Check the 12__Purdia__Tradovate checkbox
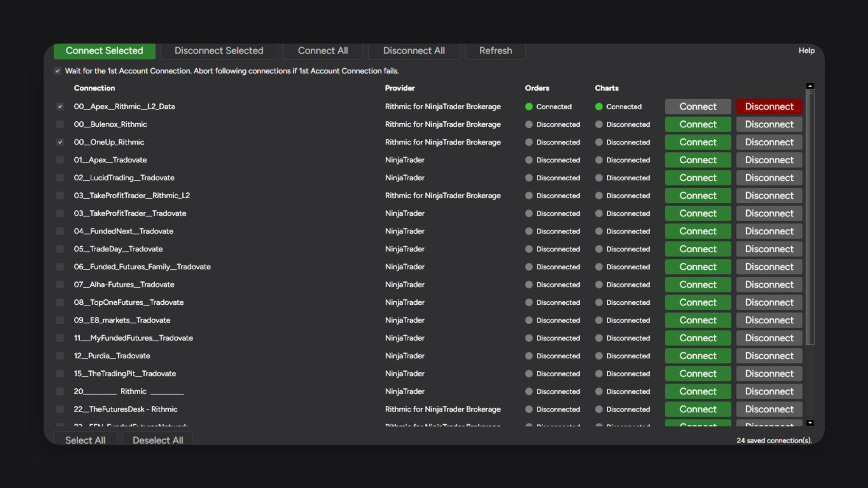The width and height of the screenshot is (868, 488). [x=60, y=355]
